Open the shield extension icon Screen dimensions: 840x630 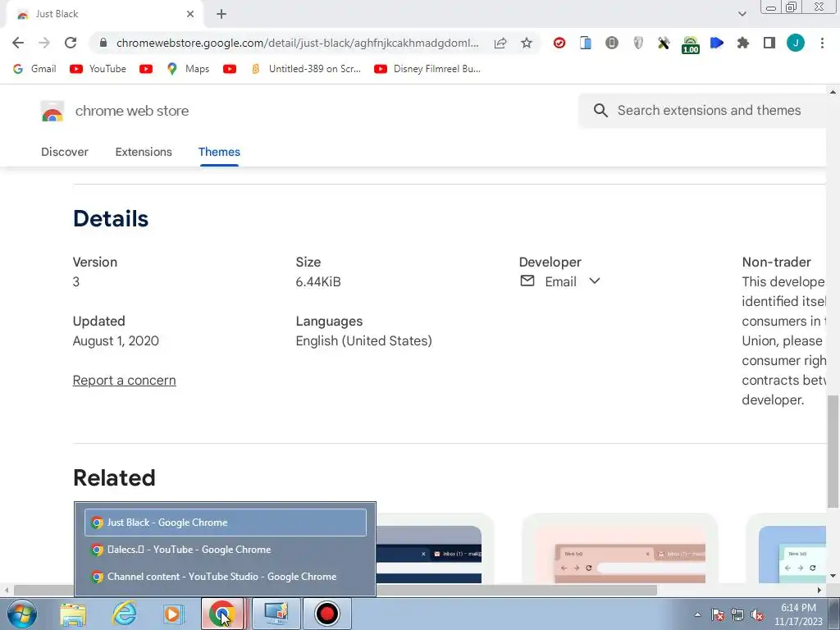(x=638, y=43)
